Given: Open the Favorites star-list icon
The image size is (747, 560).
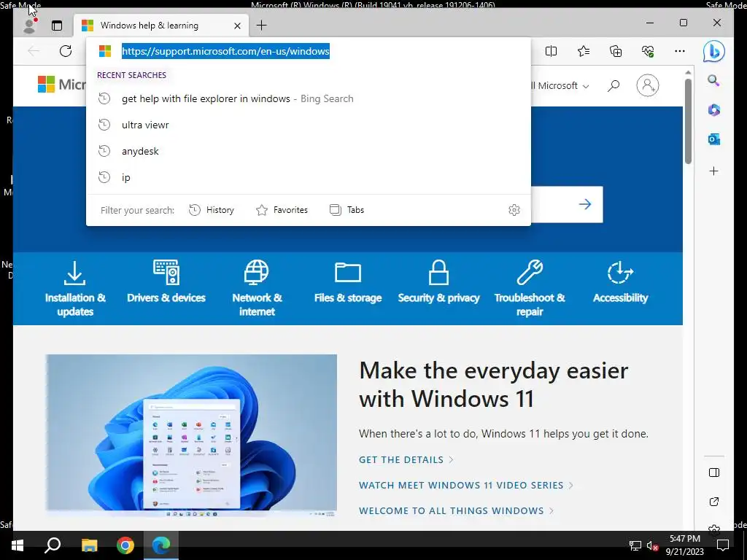Looking at the screenshot, I should (584, 51).
